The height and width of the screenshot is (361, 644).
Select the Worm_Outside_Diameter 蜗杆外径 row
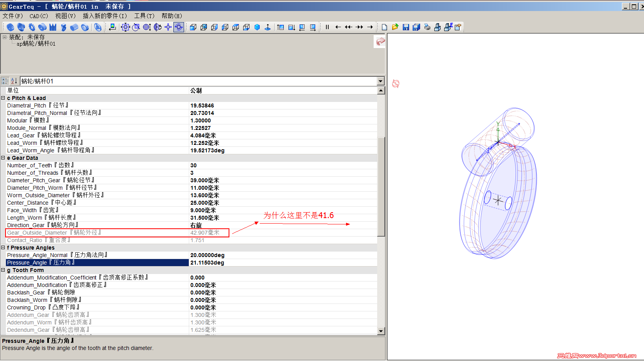(191, 195)
